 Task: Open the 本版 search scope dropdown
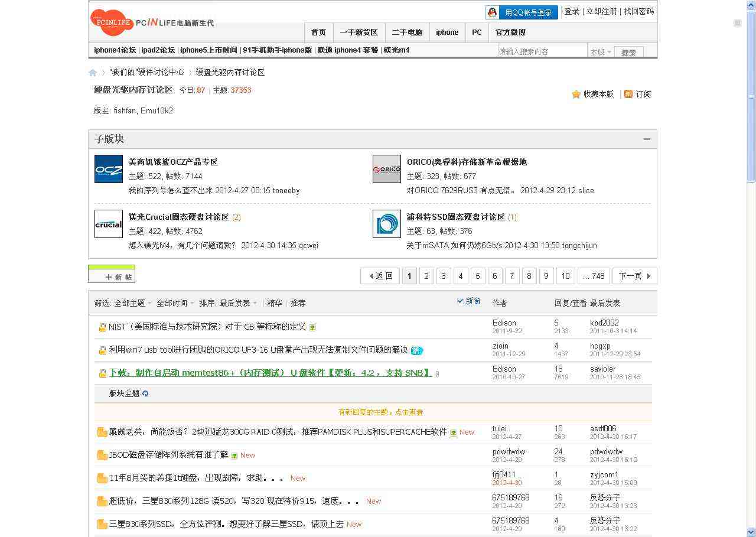point(601,52)
